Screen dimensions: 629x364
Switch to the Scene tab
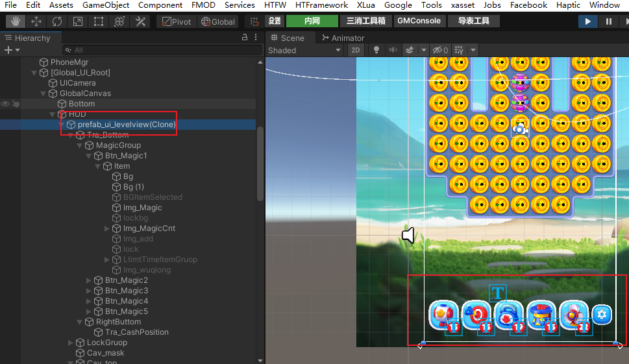pos(288,38)
